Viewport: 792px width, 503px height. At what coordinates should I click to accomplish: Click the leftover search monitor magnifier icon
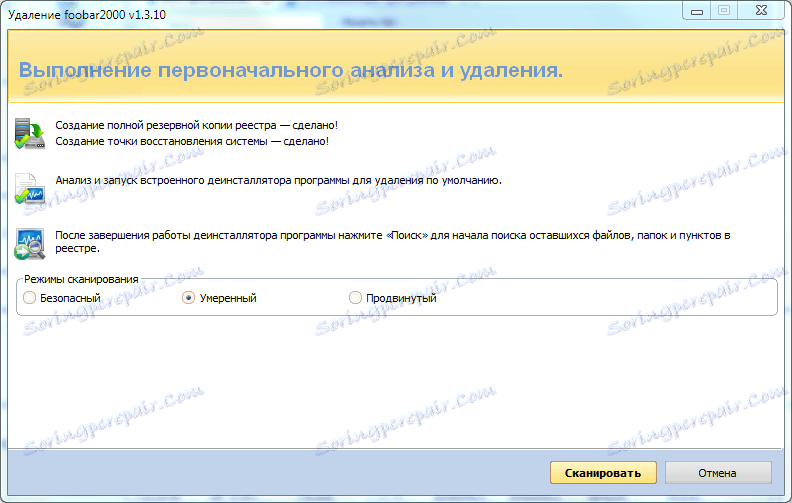tap(29, 243)
